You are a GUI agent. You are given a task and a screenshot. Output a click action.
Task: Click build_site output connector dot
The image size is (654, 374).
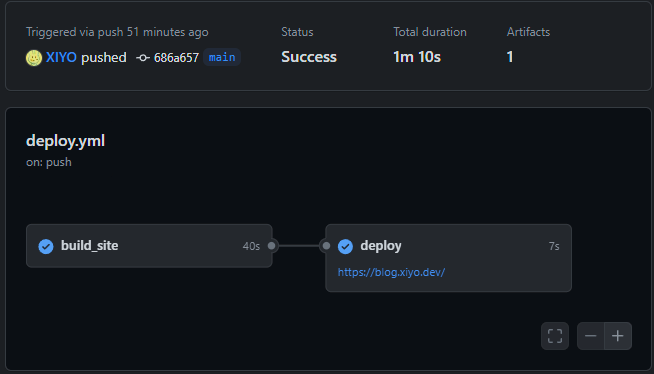click(x=272, y=246)
